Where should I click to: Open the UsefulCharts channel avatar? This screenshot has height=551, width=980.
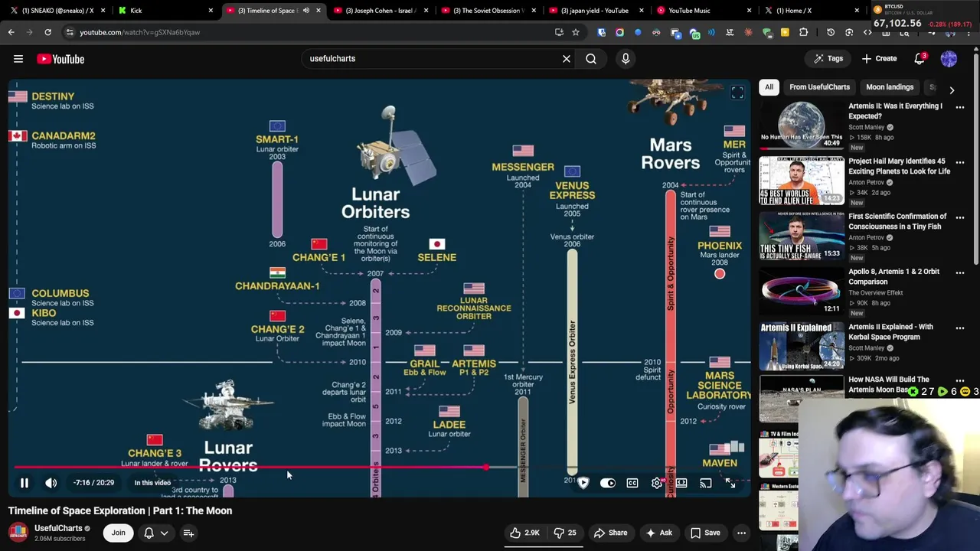pos(18,533)
